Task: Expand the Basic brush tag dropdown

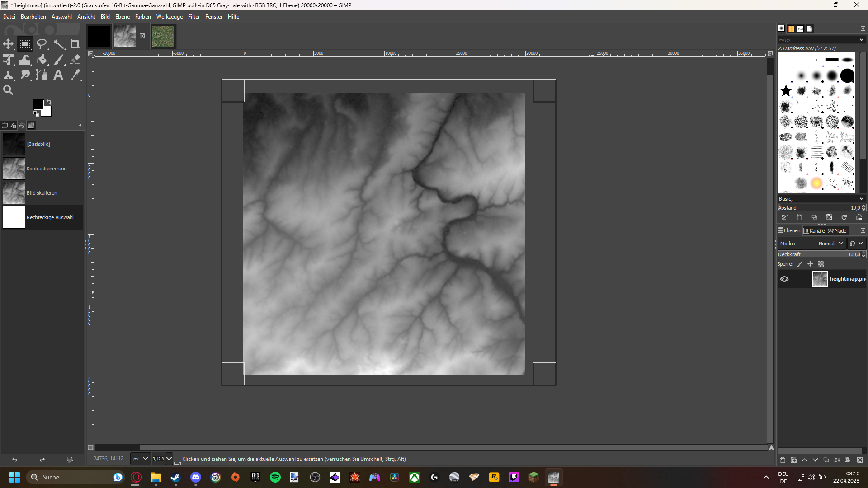Action: click(861, 199)
